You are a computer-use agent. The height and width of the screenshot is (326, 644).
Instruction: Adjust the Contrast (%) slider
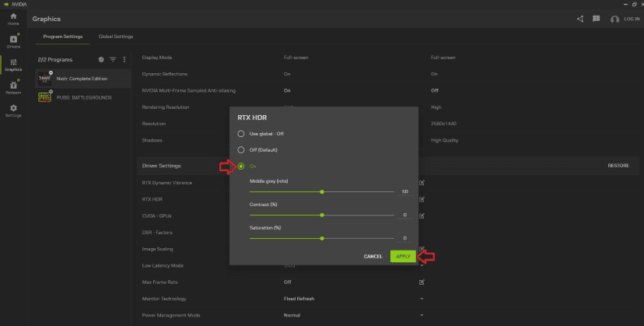321,215
